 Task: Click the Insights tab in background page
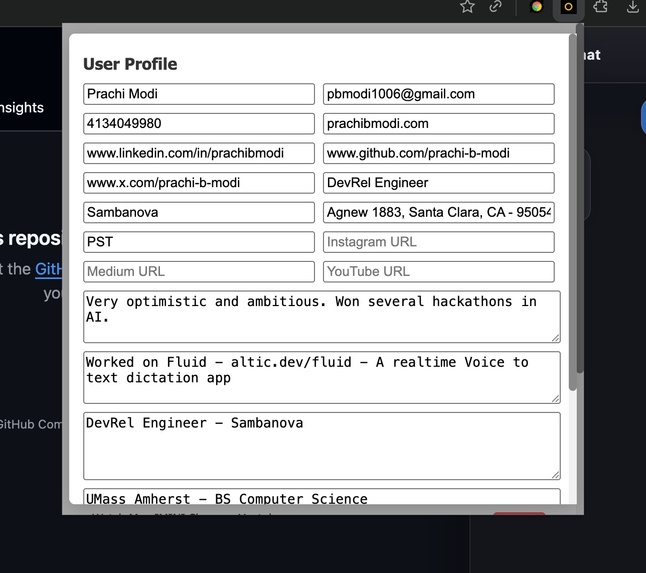22,108
